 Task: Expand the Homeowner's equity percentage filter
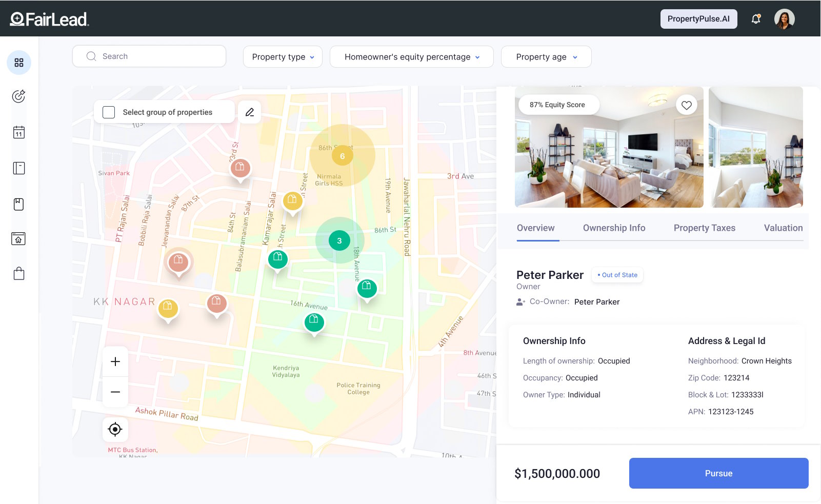[411, 57]
